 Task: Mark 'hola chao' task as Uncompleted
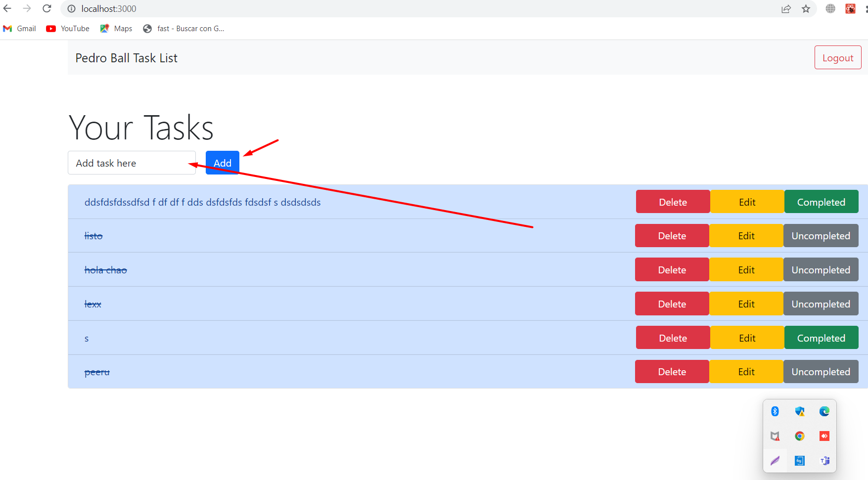tap(821, 269)
